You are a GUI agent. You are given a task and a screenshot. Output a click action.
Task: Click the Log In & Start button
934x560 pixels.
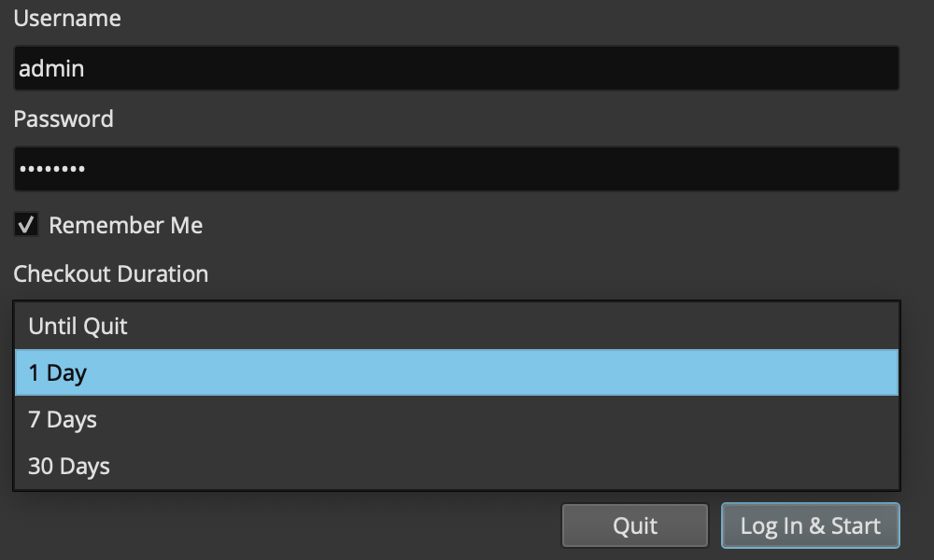click(x=810, y=525)
